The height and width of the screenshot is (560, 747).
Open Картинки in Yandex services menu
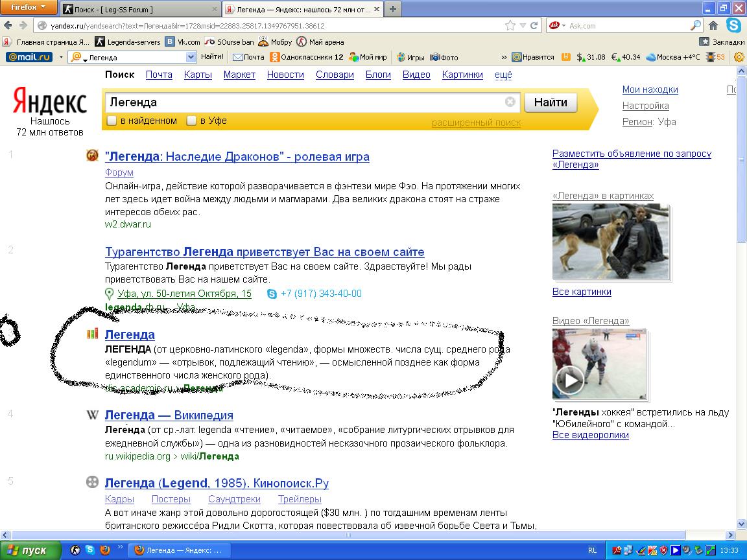[462, 75]
